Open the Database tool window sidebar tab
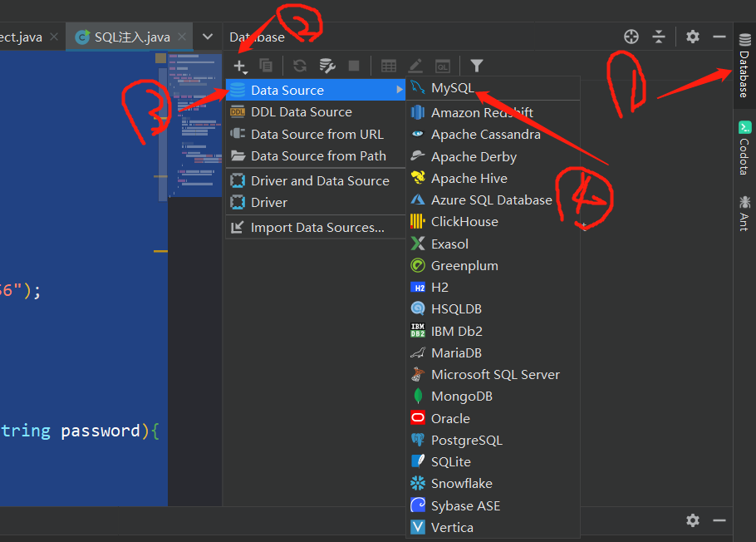Viewport: 756px width, 542px height. (x=744, y=65)
